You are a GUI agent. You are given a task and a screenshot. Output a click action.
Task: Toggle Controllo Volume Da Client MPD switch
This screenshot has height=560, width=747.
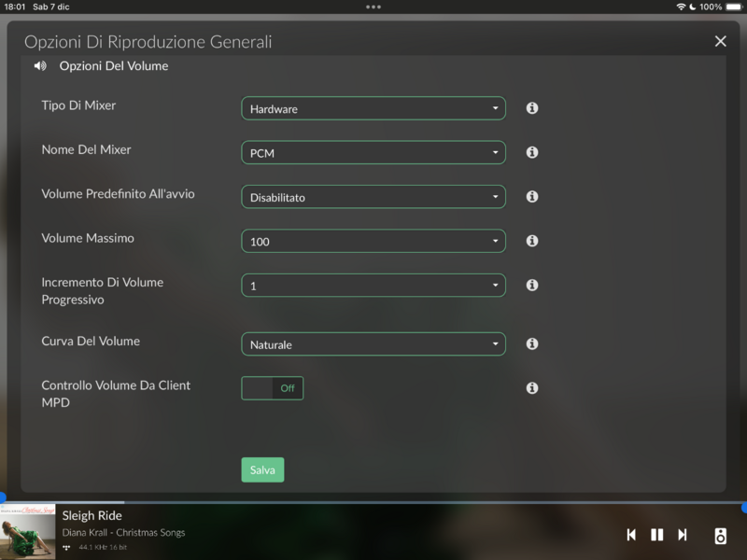pos(272,388)
